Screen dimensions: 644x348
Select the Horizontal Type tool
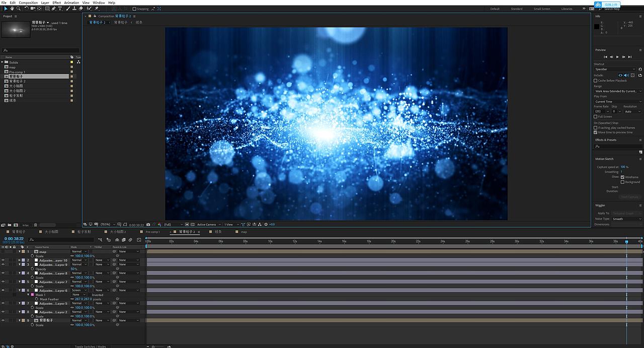(60, 9)
